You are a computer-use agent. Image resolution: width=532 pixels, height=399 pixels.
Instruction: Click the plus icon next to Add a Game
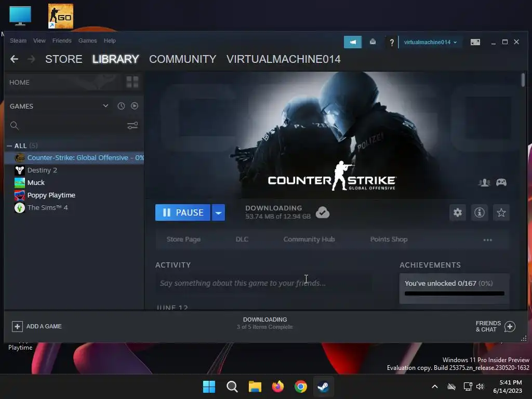17,326
